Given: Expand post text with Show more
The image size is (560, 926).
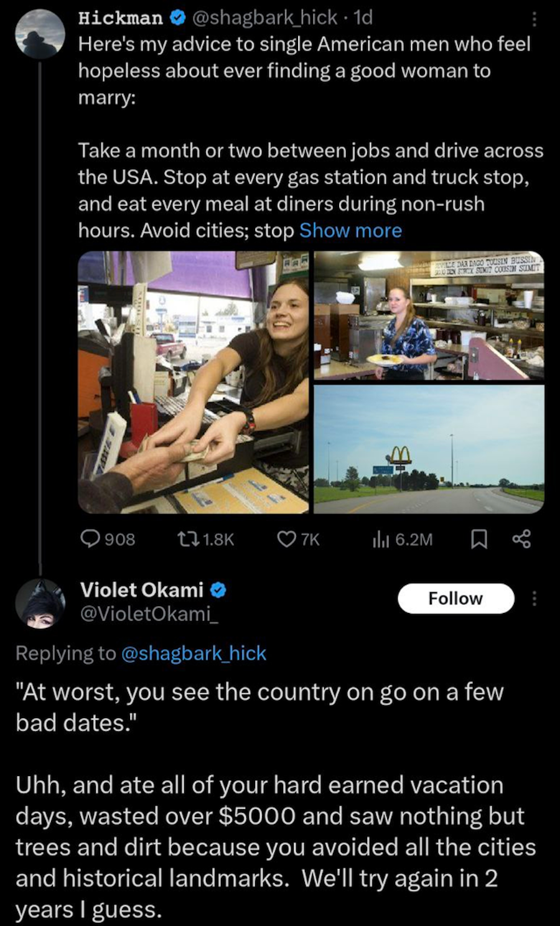Looking at the screenshot, I should [x=350, y=231].
